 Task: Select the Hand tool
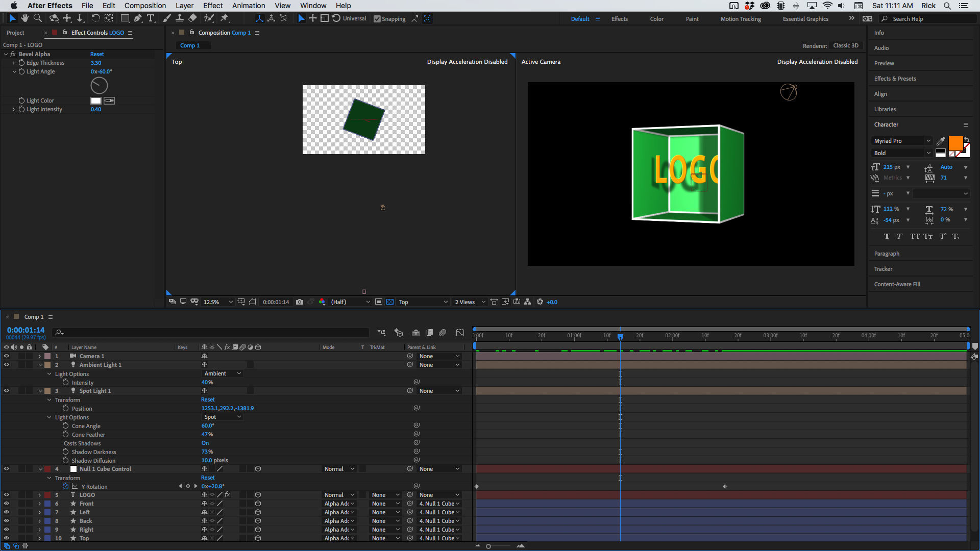24,18
